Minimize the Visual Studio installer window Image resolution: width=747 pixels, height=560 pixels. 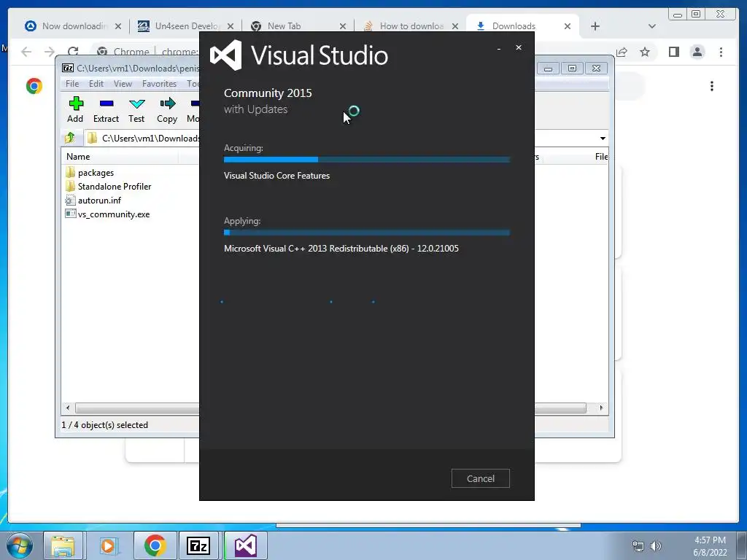(x=499, y=48)
